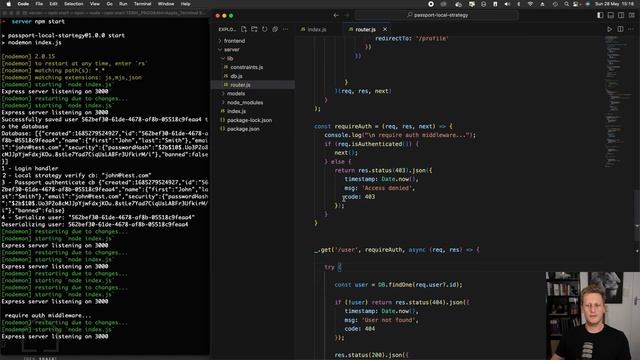Screen dimensions: 640x360
Task: Open the View menu
Action: (x=95, y=4)
